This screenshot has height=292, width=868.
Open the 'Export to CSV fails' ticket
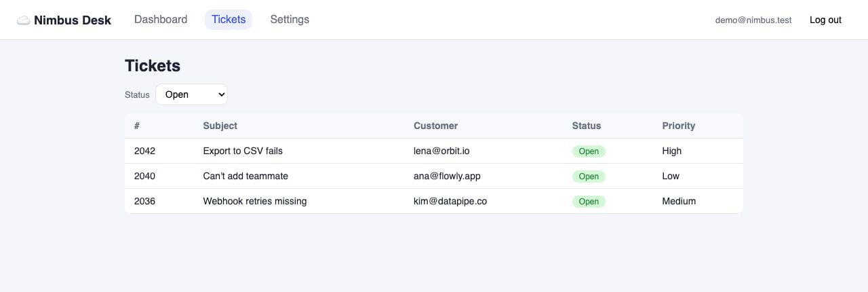243,151
